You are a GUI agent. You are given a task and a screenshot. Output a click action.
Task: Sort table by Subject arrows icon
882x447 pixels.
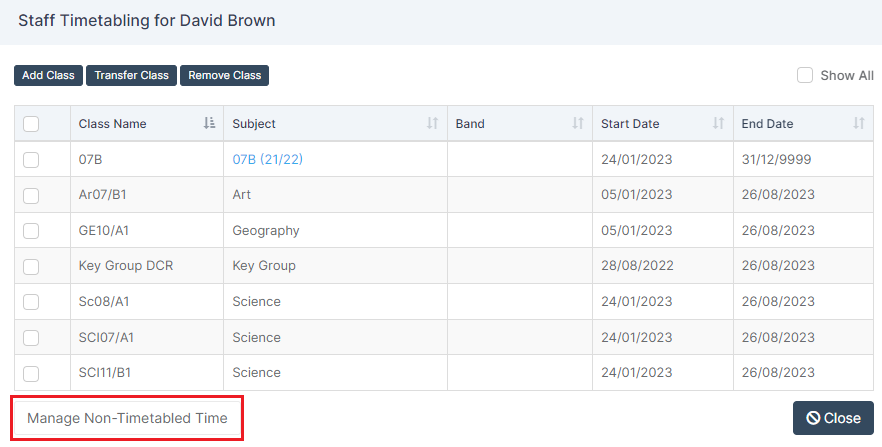tap(432, 123)
